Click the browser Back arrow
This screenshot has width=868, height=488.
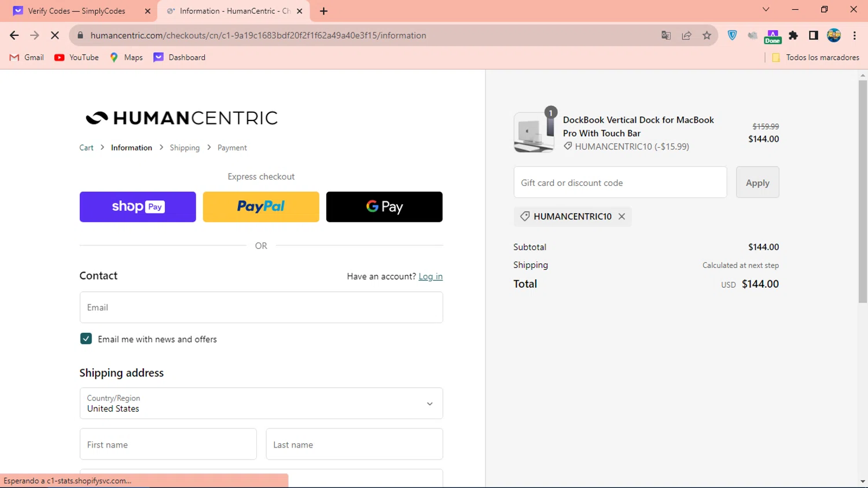tap(14, 35)
